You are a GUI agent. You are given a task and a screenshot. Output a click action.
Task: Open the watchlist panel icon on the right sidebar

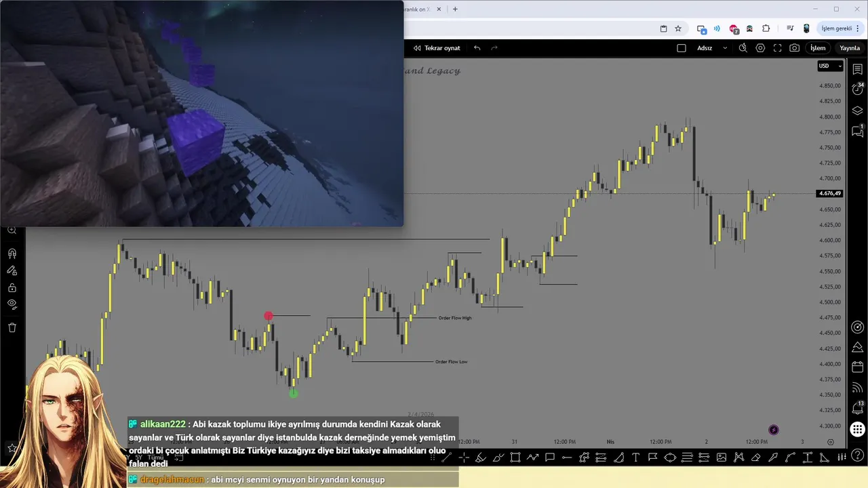858,69
